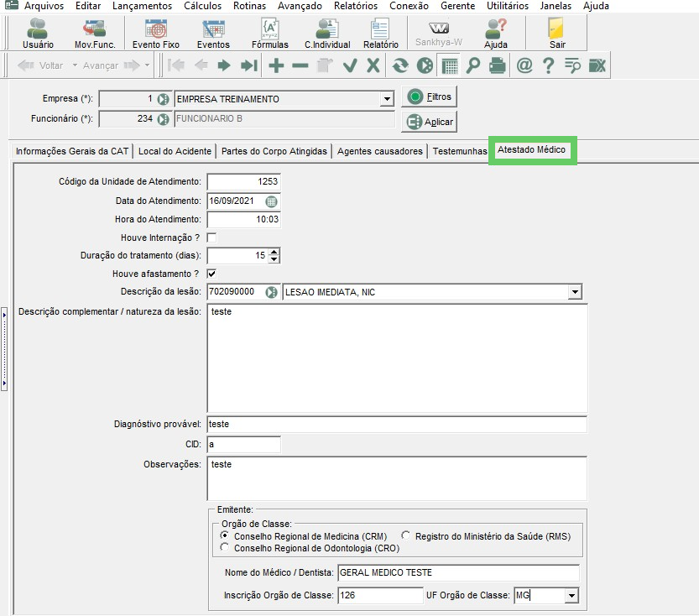
Task: Click the CID input field
Action: [x=244, y=445]
